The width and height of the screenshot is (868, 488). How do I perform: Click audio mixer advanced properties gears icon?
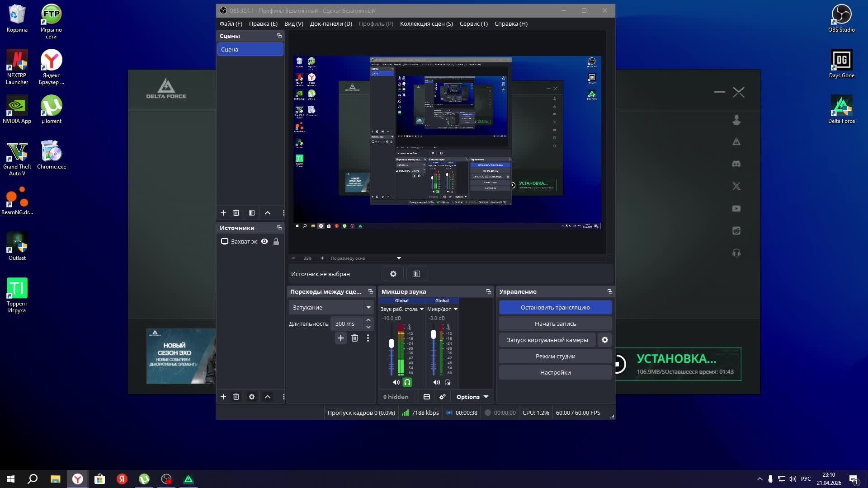pos(443,397)
